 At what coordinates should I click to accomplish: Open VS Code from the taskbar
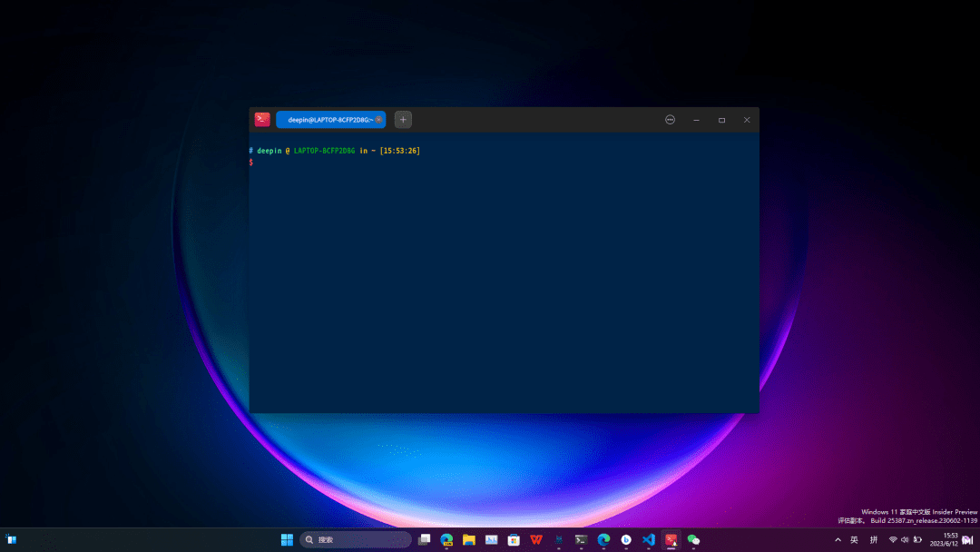[648, 539]
